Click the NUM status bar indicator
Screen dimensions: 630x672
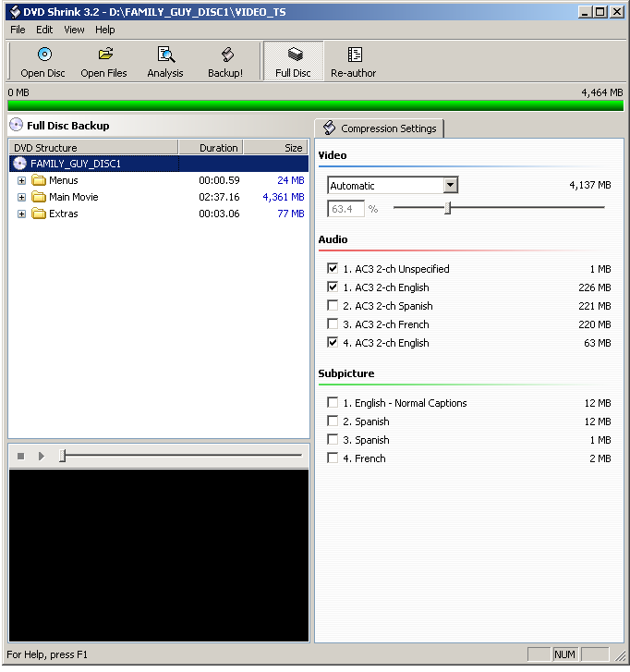[565, 654]
